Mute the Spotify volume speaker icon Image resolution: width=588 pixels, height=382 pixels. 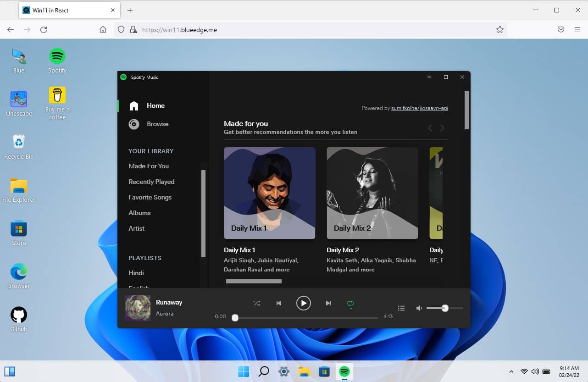tap(419, 308)
